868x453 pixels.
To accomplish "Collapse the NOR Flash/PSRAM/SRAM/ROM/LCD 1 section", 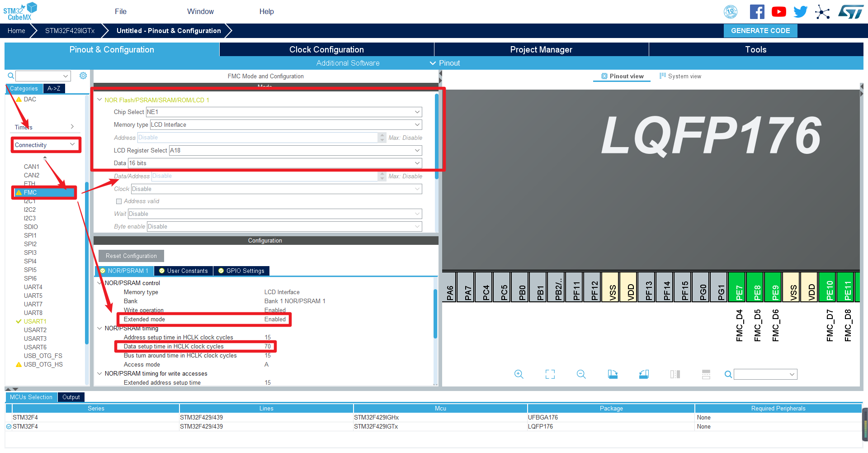I will (99, 100).
